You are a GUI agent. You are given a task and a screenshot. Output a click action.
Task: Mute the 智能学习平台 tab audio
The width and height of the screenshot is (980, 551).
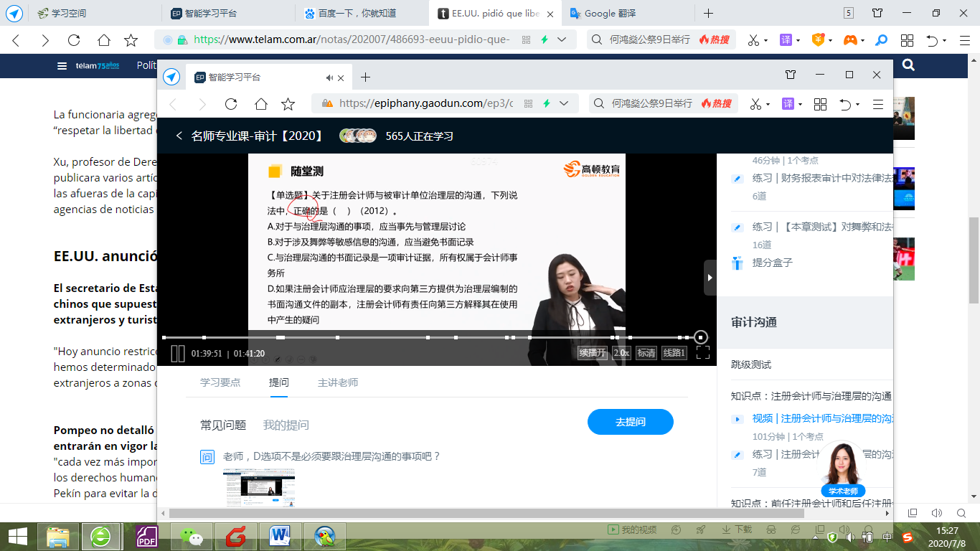click(x=329, y=77)
